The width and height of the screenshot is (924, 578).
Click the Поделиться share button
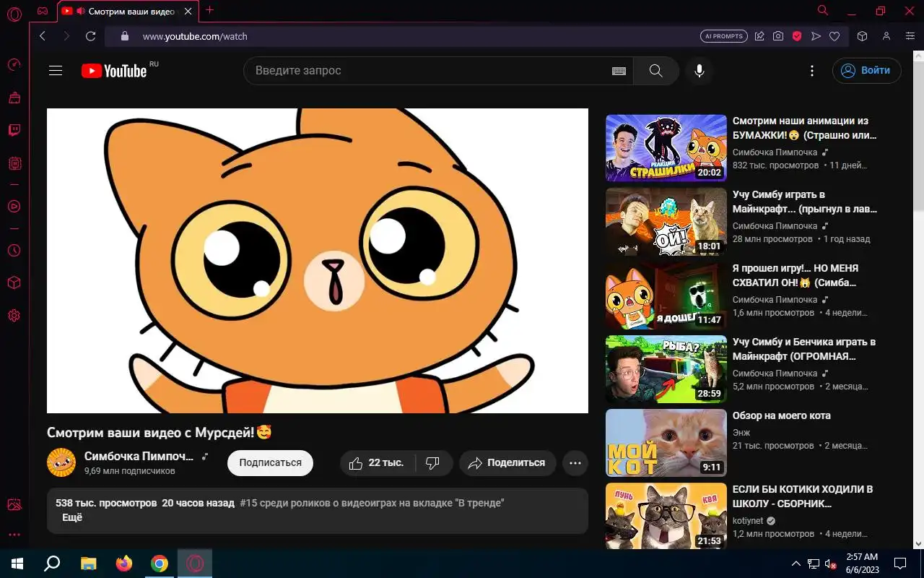[x=507, y=463]
